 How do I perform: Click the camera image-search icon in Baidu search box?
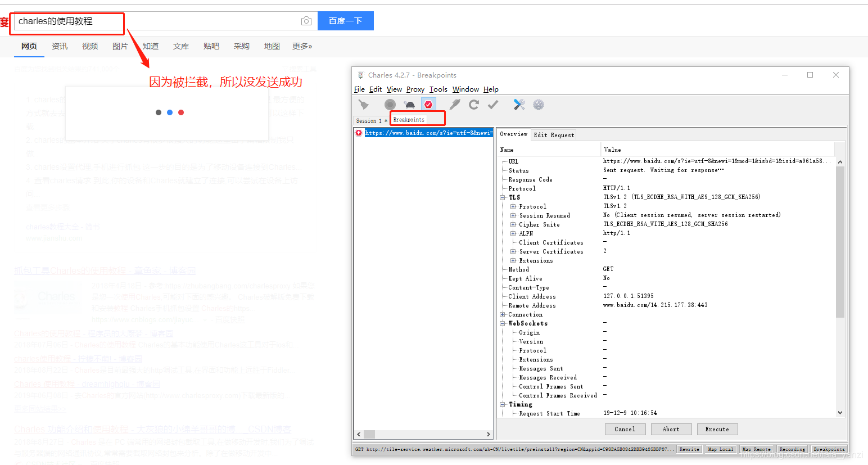[x=306, y=21]
